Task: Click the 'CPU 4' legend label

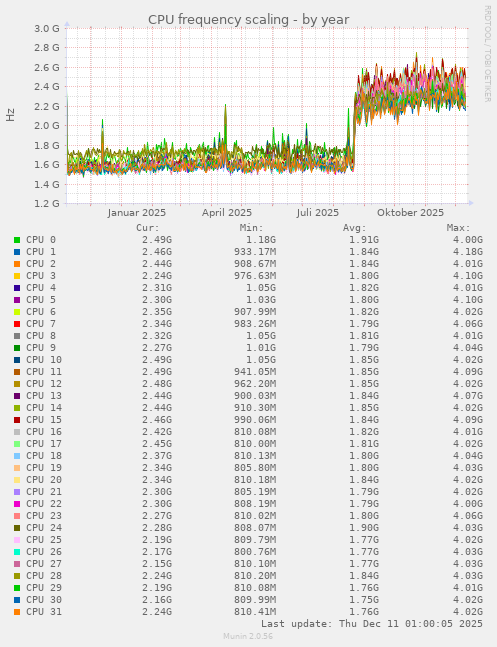Action: (x=41, y=288)
